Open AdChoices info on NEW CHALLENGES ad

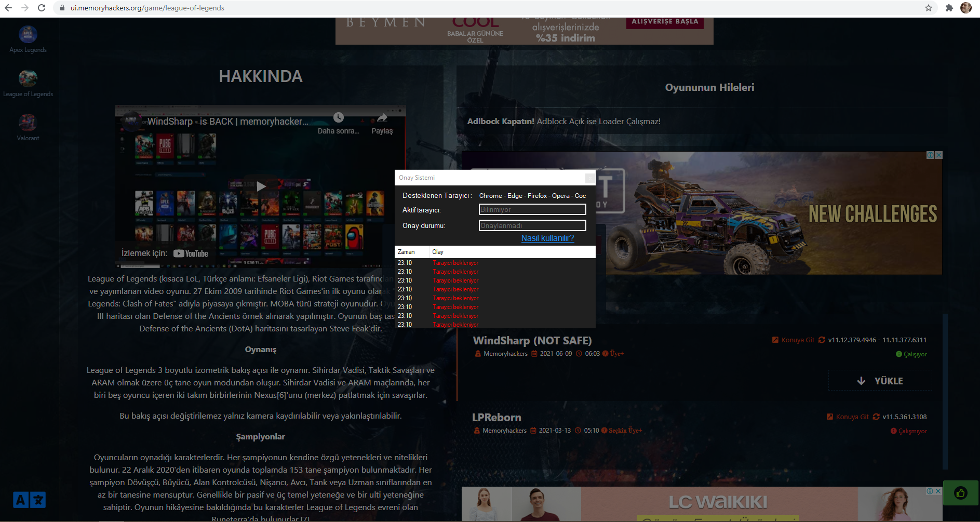931,155
